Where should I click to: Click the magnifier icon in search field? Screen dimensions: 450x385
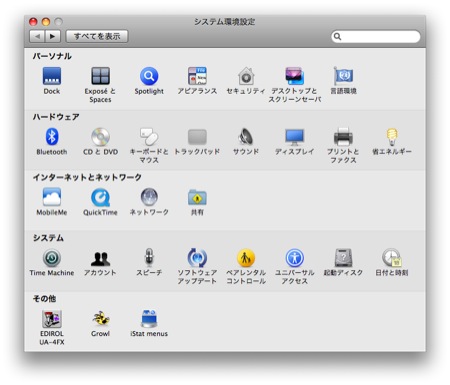point(337,36)
